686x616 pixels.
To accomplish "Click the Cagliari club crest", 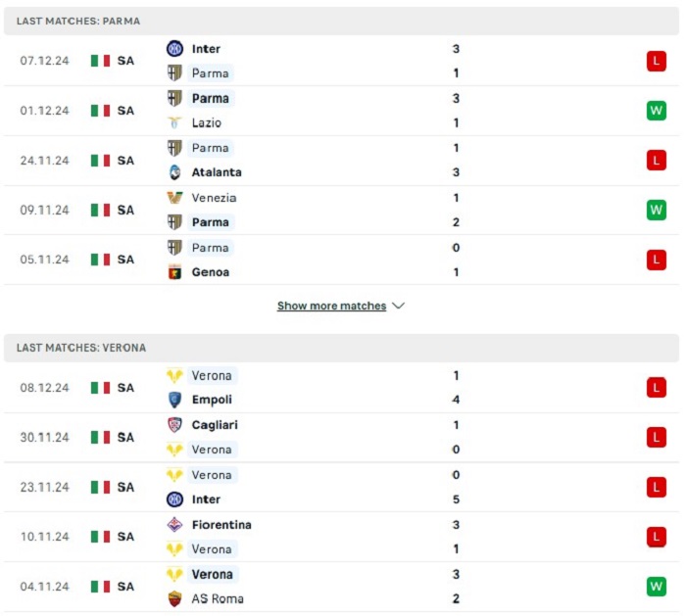I will 175,425.
